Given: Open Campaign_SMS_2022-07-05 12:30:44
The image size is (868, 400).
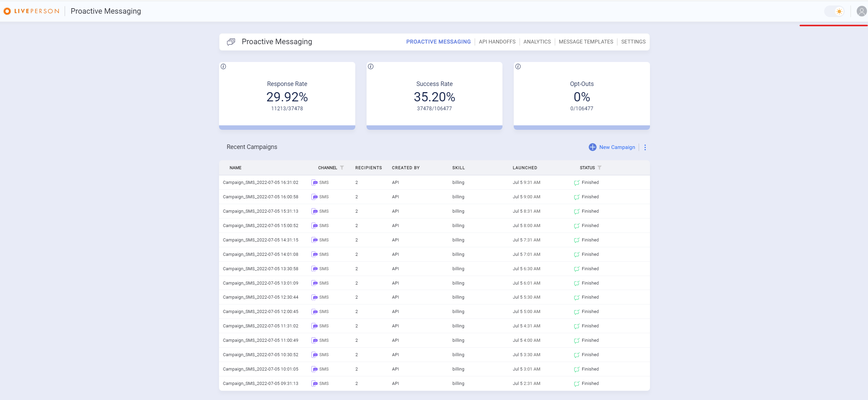Looking at the screenshot, I should tap(260, 297).
